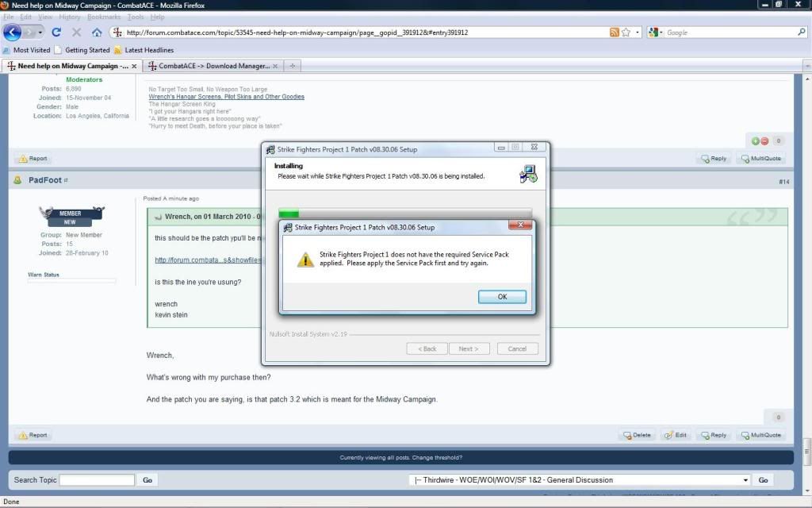Click the Firefox forward arrow button
The height and width of the screenshot is (508, 812).
pyautogui.click(x=29, y=32)
